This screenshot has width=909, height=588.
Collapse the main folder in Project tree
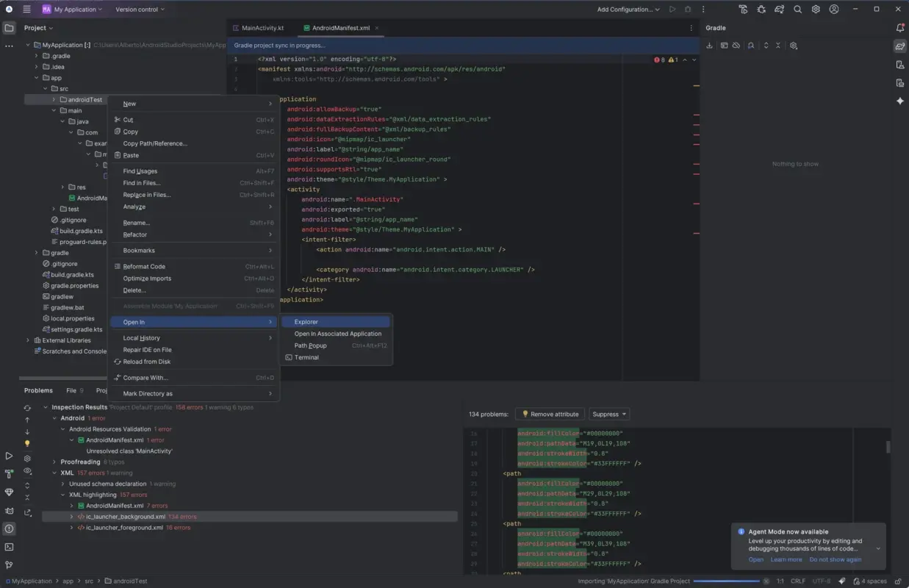coord(53,110)
